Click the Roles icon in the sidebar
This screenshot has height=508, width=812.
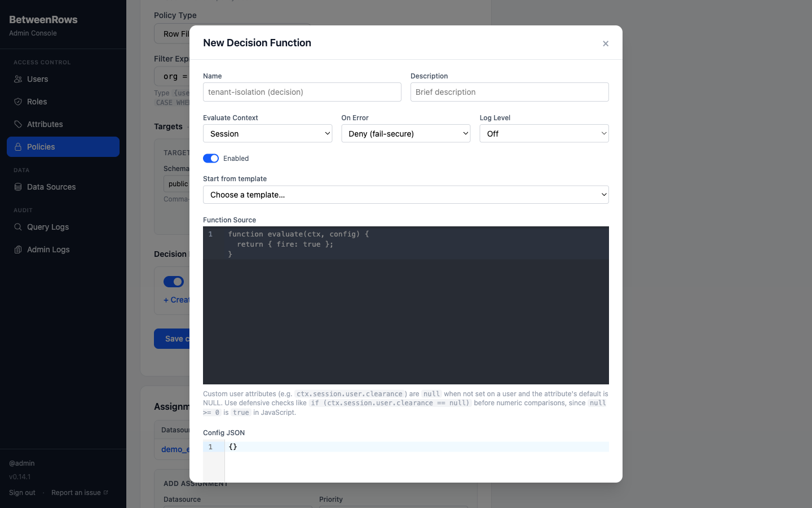point(19,102)
